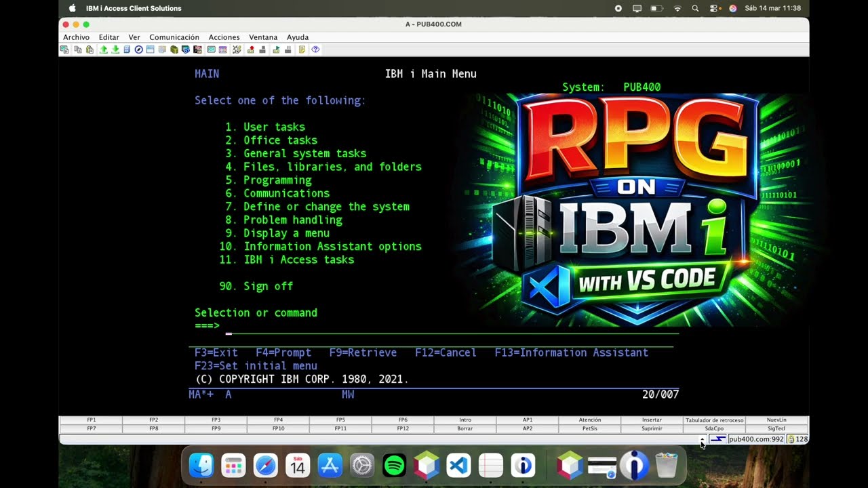Click the command line input field
The image size is (868, 488).
(452, 327)
